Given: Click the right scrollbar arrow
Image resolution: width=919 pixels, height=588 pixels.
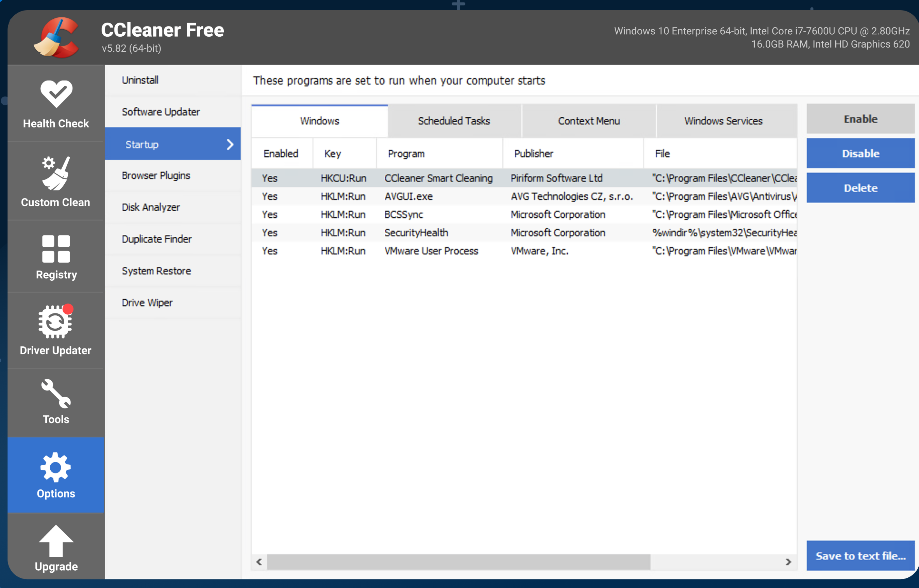Looking at the screenshot, I should (789, 562).
